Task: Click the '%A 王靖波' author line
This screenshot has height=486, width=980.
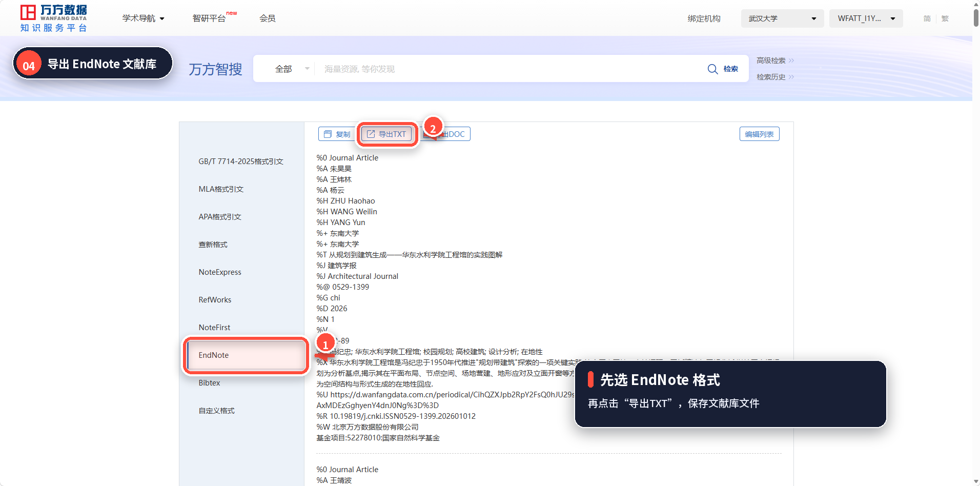Action: (x=334, y=480)
